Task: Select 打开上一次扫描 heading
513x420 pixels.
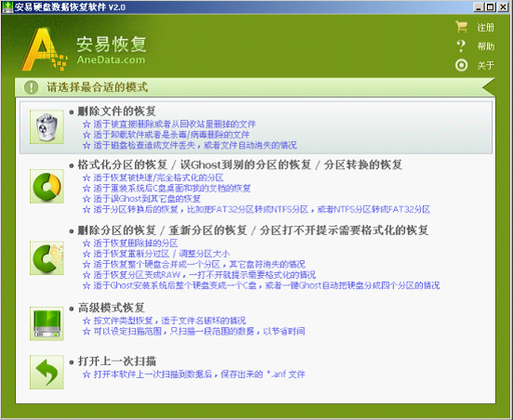Action: (116, 361)
